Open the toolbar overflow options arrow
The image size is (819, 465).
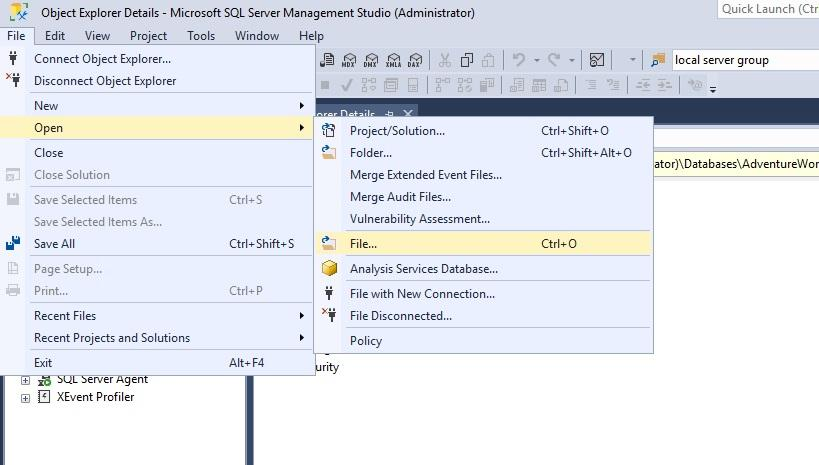[x=712, y=89]
